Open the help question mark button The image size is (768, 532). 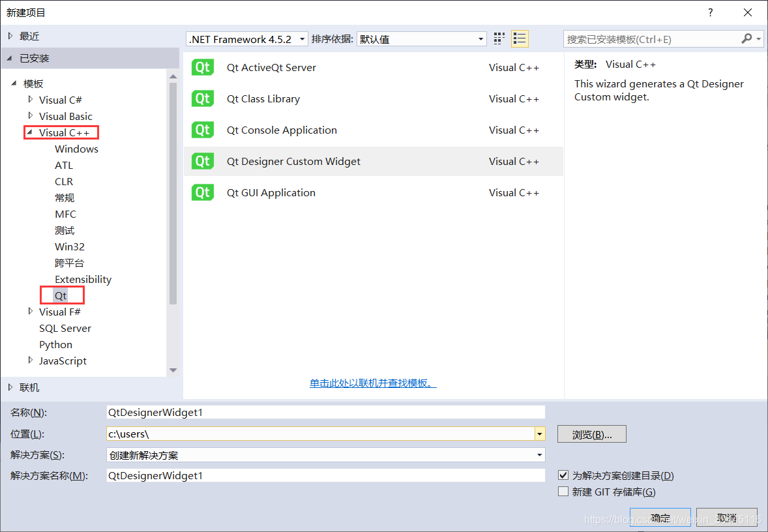pos(710,13)
